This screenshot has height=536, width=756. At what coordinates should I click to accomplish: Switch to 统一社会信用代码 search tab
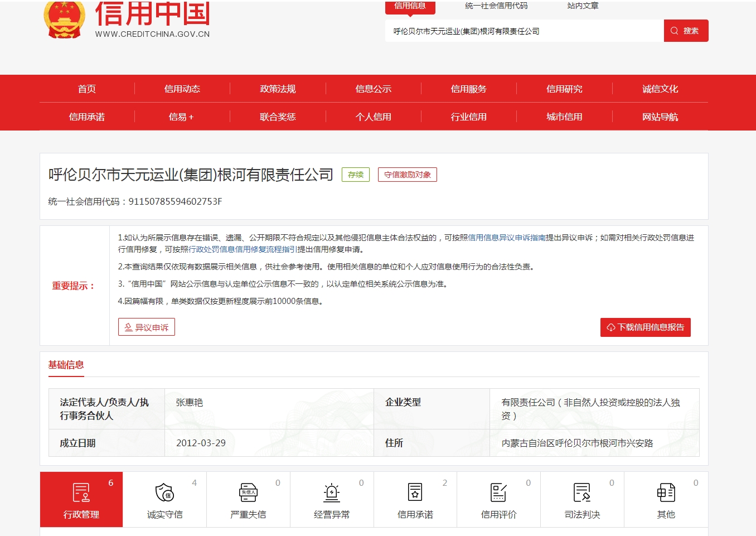tap(496, 6)
